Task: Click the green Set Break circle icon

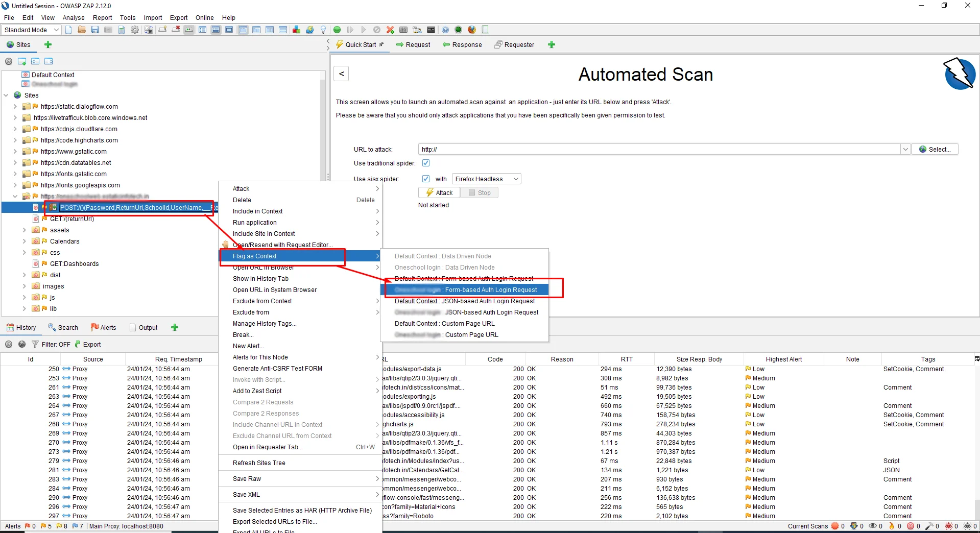Action: (x=337, y=30)
